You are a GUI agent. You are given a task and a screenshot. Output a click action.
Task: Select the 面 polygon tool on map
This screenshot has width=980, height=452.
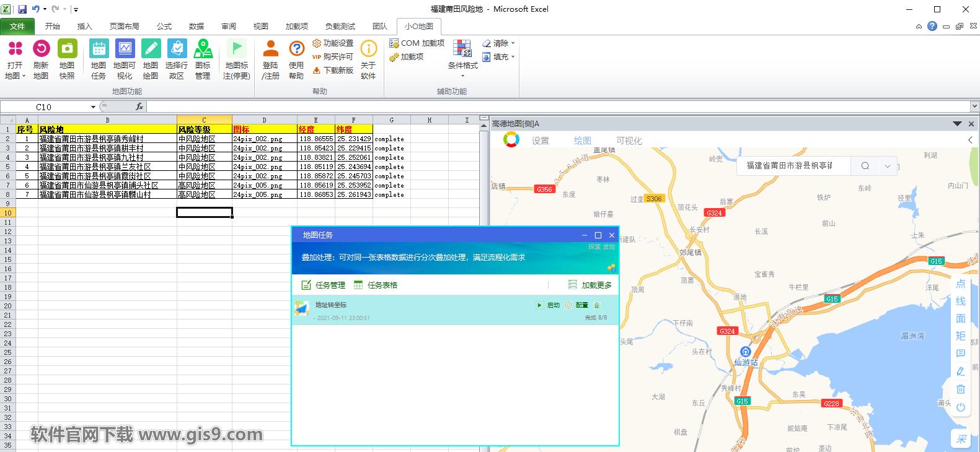[960, 318]
